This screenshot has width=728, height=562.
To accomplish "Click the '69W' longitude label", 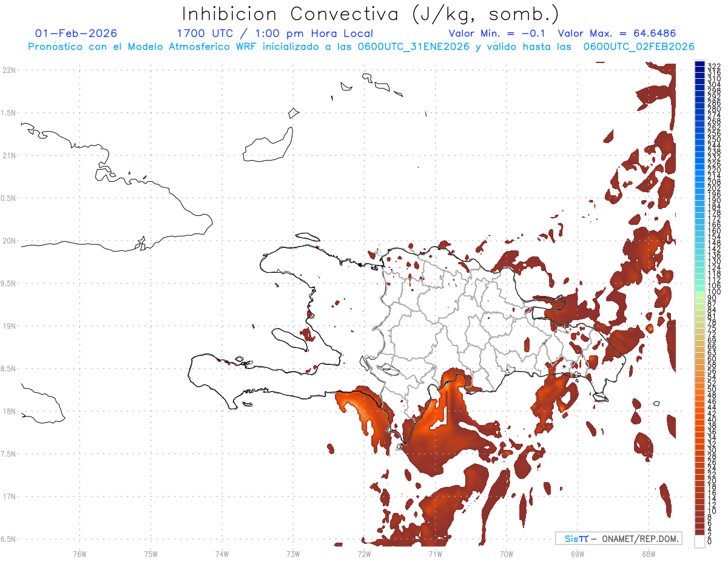I will (578, 554).
